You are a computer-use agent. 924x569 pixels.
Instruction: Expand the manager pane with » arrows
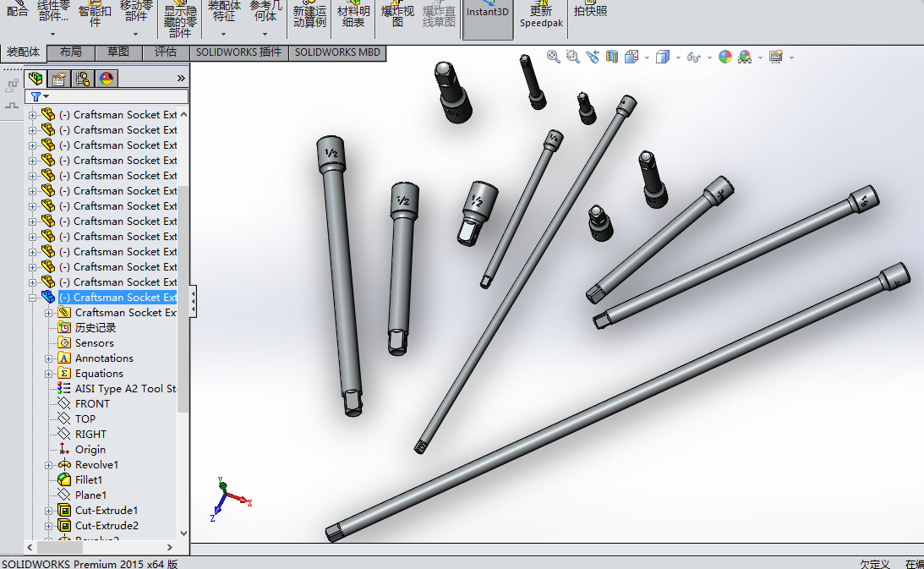coord(181,78)
